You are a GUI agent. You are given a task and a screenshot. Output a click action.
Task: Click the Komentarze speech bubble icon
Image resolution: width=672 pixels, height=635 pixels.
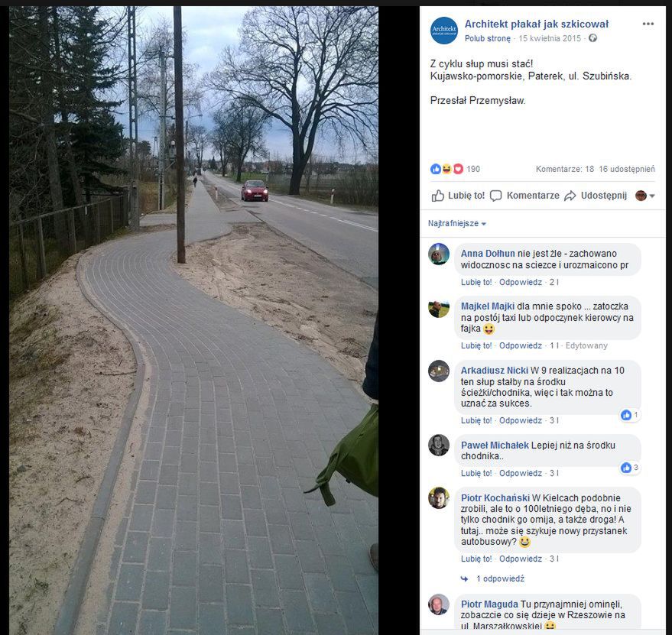point(496,196)
